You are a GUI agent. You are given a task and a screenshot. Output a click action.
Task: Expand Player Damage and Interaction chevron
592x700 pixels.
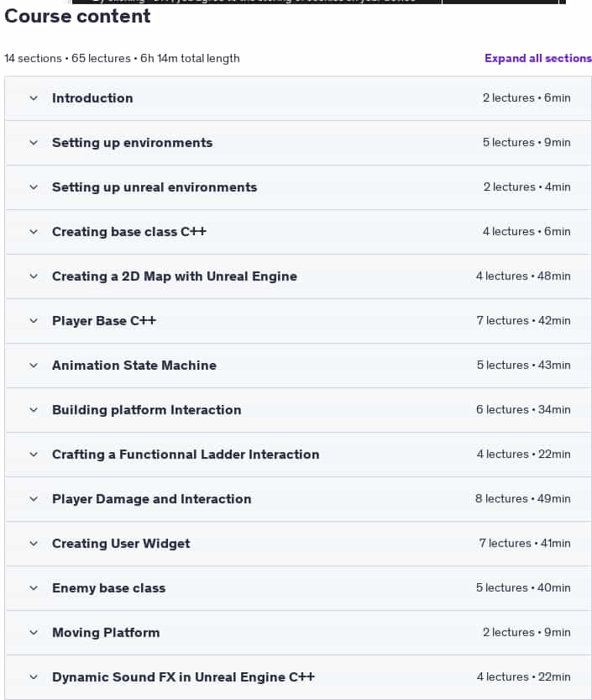point(34,498)
